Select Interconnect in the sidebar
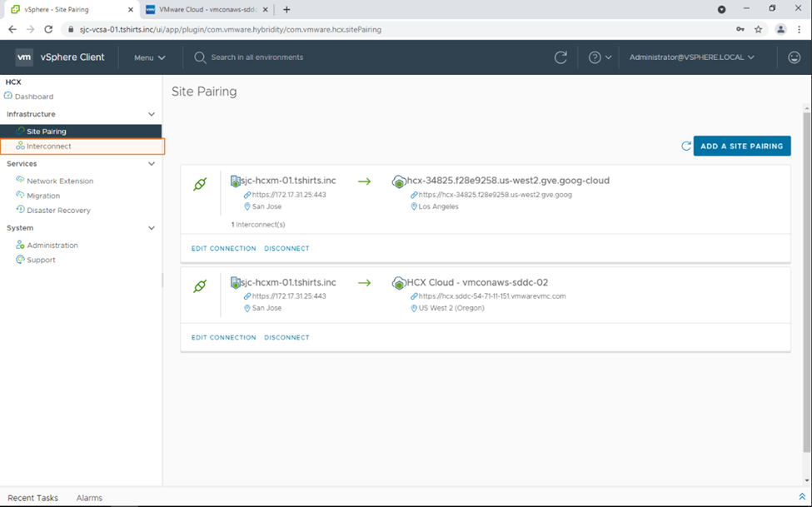Viewport: 812px width, 507px height. [x=48, y=147]
